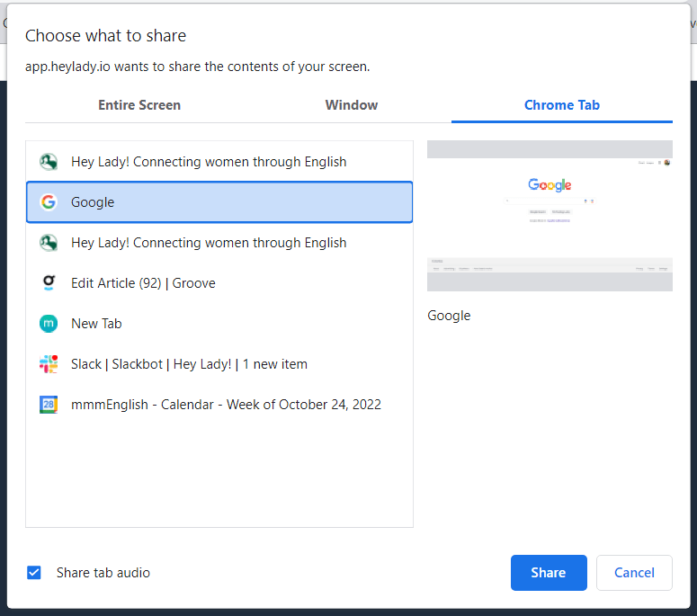Select 'mmmEnglish - Calendar' tab row
Viewport: 697px width, 616px height.
click(219, 405)
